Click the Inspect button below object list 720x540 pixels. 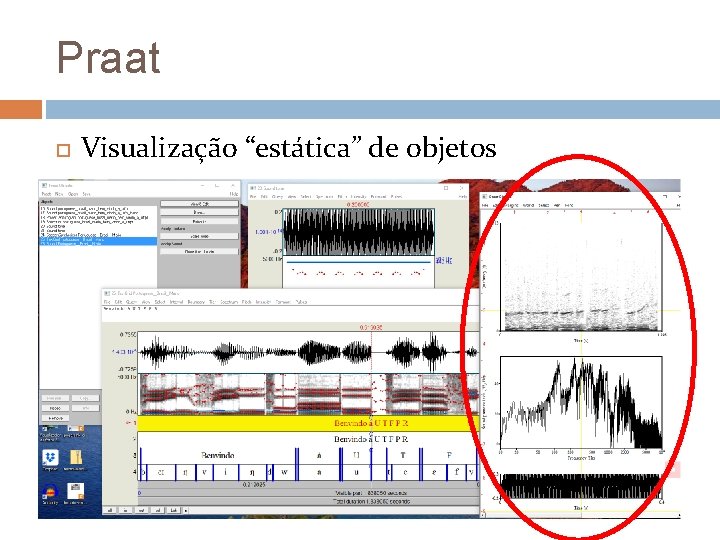[x=56, y=408]
